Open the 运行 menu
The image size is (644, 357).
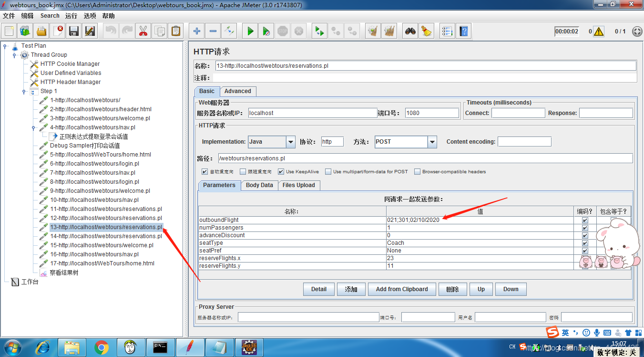pyautogui.click(x=71, y=16)
